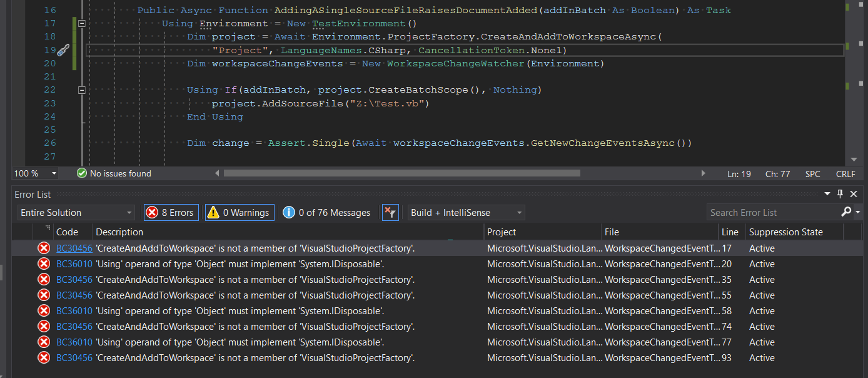Screen dimensions: 868x378
Task: Select the 'Using' operand description on line 20 row
Action: tap(240, 264)
